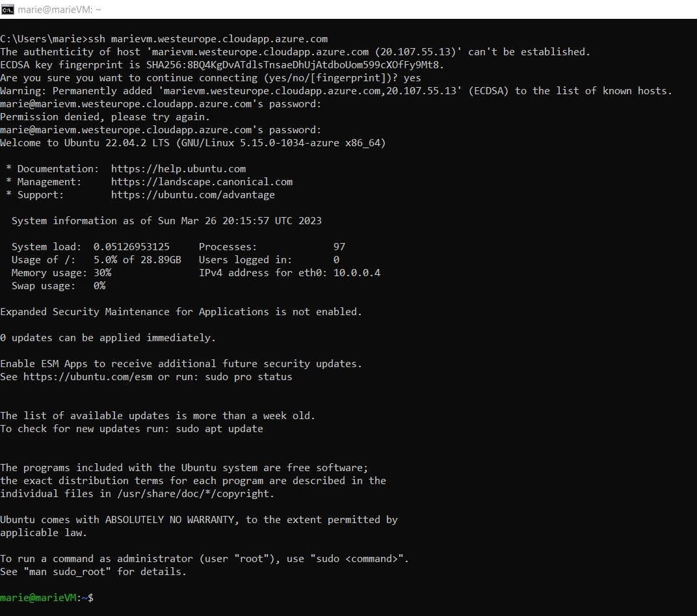Click the 'Enable ESM Apps' message line

[181, 364]
